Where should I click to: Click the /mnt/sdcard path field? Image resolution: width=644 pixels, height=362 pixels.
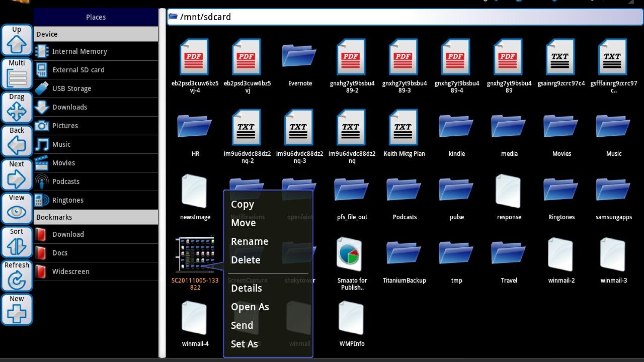(405, 17)
